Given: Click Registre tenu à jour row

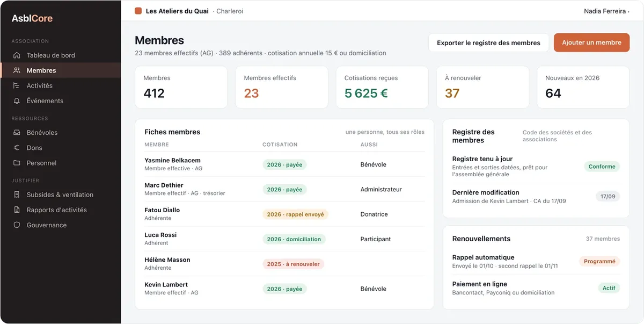Looking at the screenshot, I should tap(536, 167).
